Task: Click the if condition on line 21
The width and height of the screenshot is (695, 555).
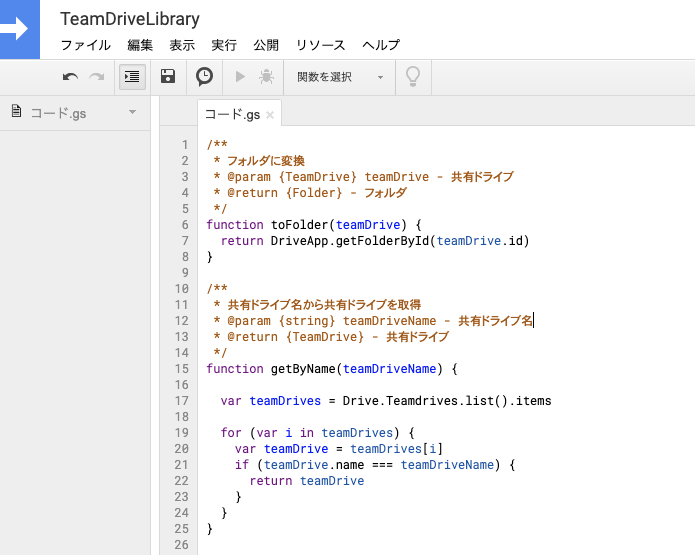Action: click(375, 465)
